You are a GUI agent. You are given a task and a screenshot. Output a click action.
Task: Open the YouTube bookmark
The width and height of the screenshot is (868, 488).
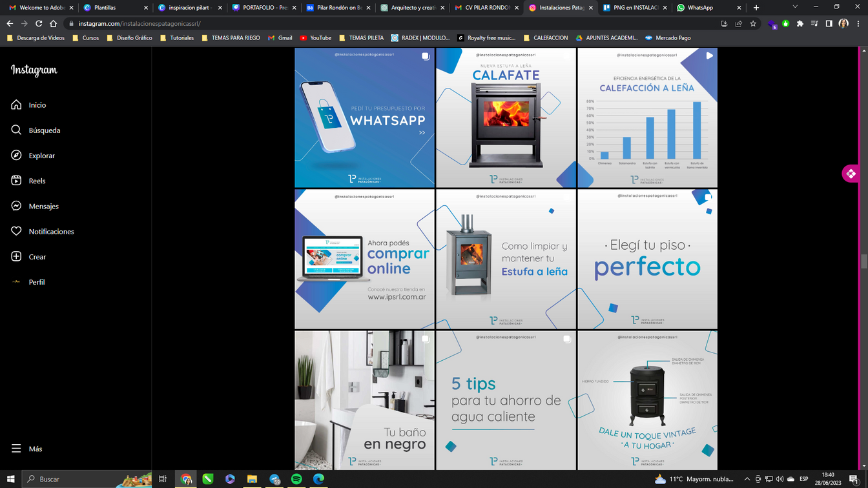click(315, 38)
